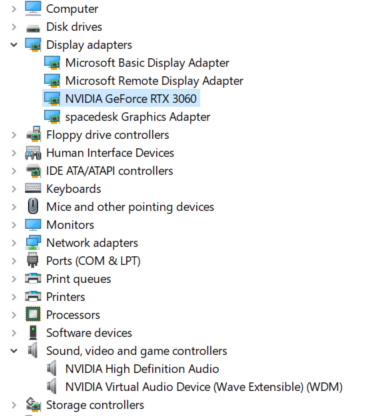Click the Mice and other pointing devices icon
The image size is (385, 416).
(33, 206)
